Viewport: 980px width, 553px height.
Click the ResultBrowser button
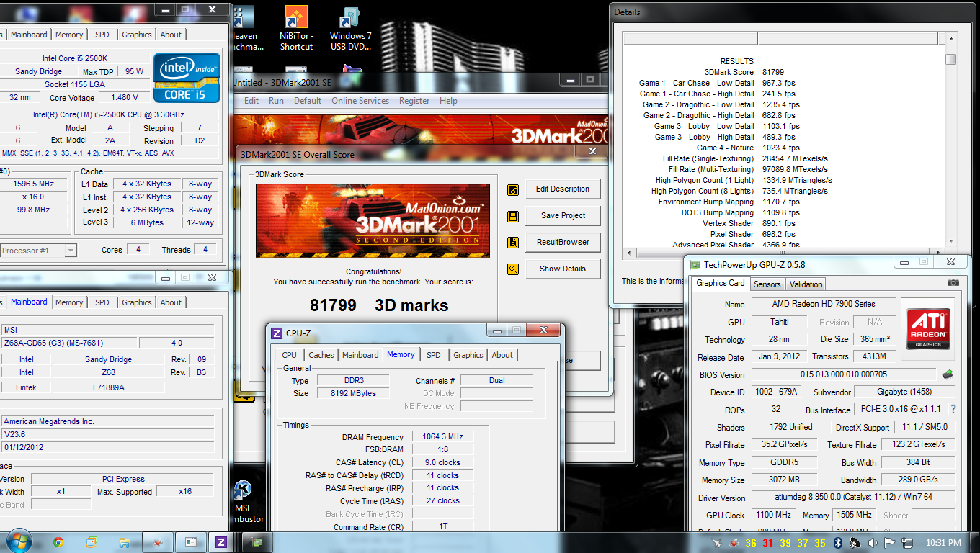[563, 243]
